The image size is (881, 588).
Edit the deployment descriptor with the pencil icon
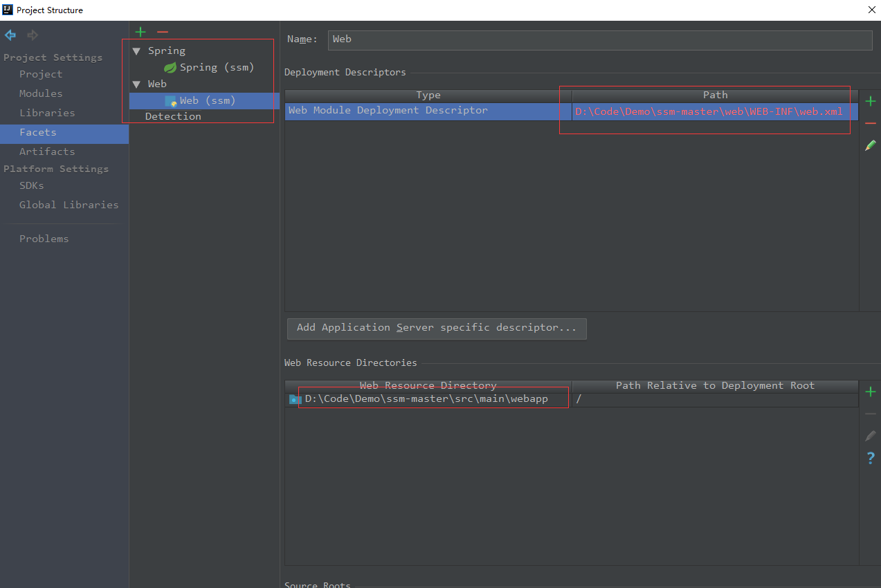point(871,145)
